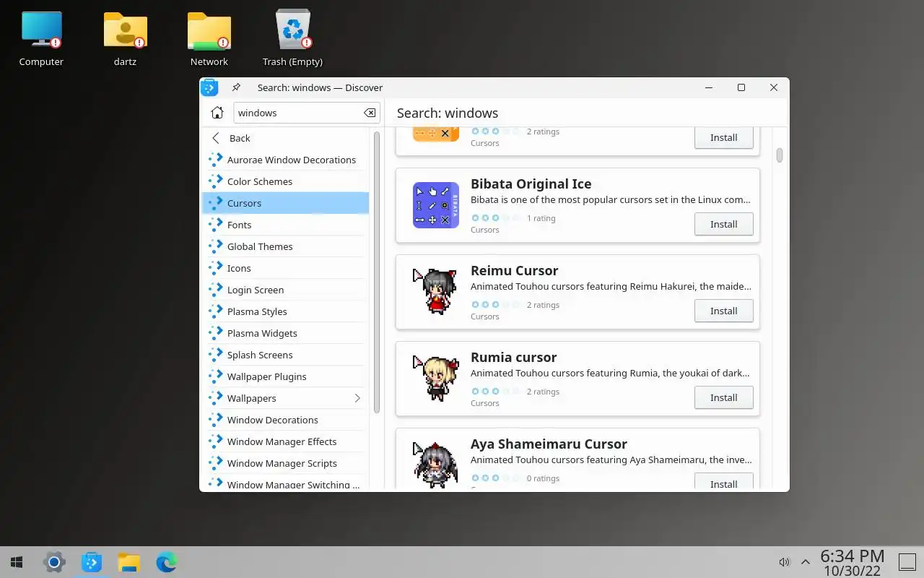The height and width of the screenshot is (578, 924).
Task: Click the pin icon in title bar
Action: point(236,87)
